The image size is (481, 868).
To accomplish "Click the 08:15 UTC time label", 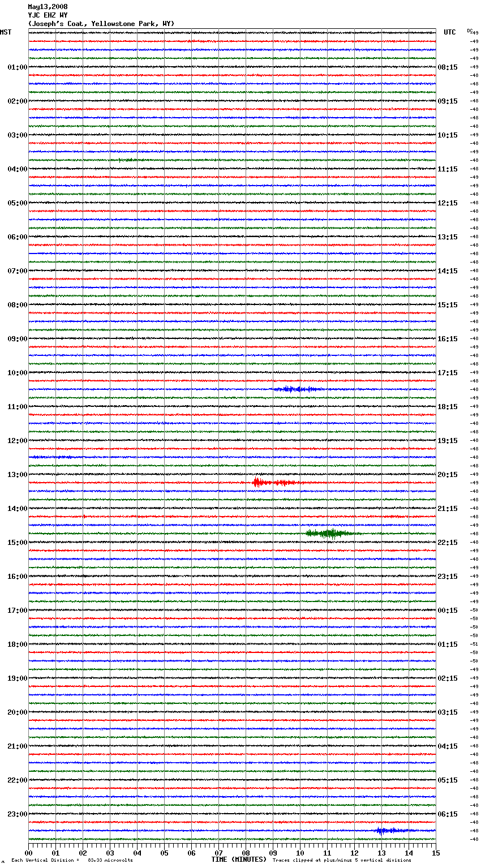I will pyautogui.click(x=448, y=67).
